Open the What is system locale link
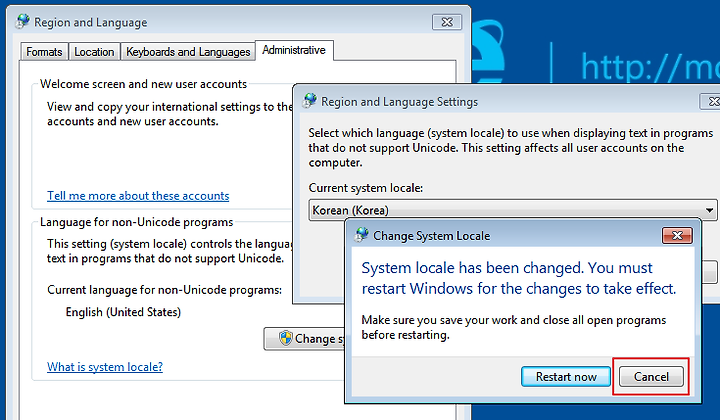This screenshot has width=720, height=420. point(105,367)
